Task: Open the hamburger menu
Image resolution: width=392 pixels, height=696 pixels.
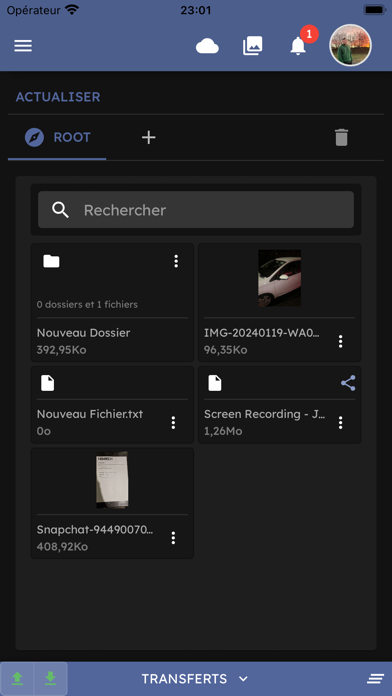Action: 23,46
